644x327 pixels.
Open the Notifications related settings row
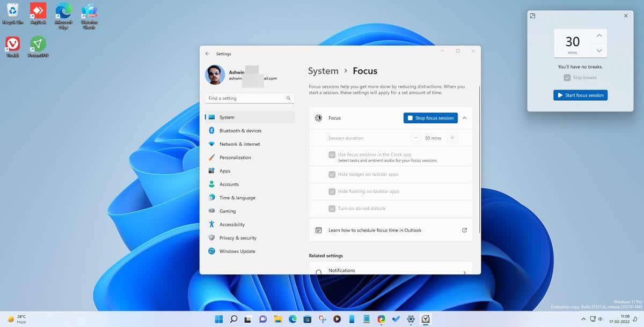(391, 268)
